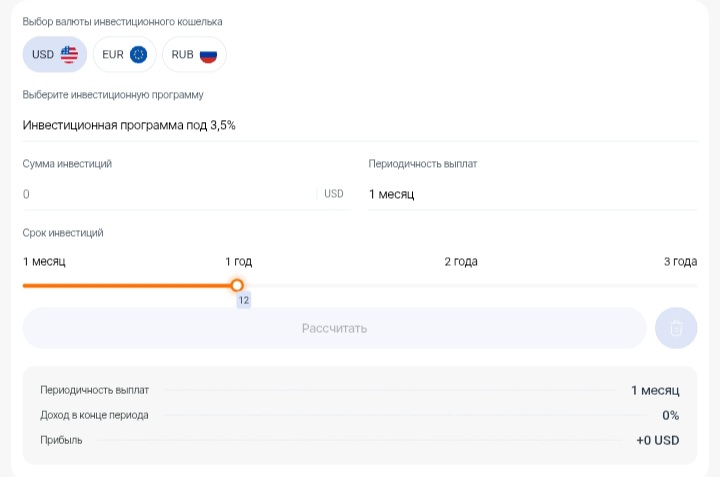Screen dimensions: 720x477
Task: Click the trash bin clear button
Action: click(676, 328)
